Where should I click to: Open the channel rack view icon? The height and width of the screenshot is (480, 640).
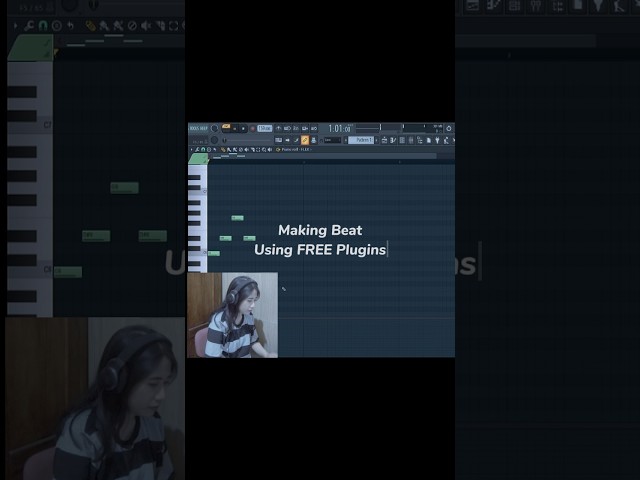[402, 140]
